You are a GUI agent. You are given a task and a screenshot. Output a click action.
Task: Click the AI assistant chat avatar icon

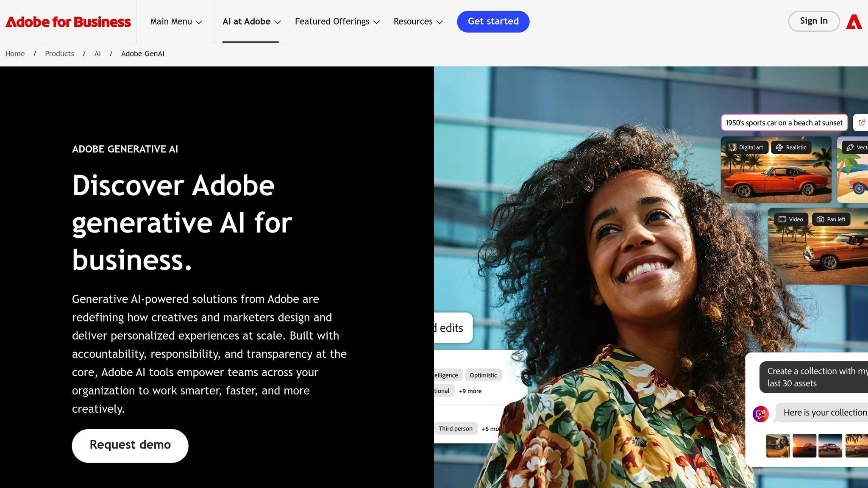tap(761, 414)
